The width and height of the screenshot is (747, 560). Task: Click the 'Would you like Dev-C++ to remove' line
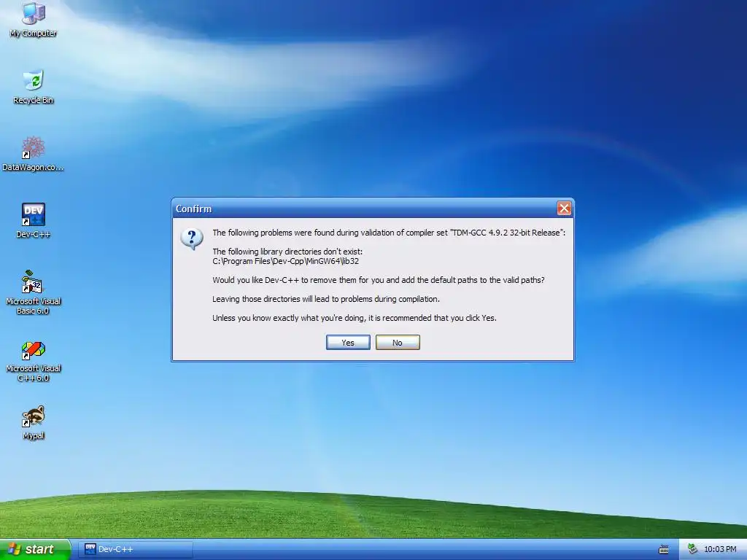point(379,280)
